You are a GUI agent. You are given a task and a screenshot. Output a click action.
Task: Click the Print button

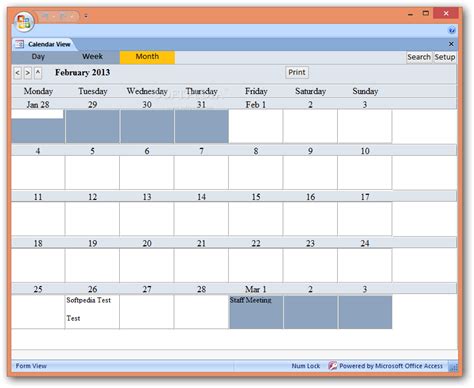[297, 72]
